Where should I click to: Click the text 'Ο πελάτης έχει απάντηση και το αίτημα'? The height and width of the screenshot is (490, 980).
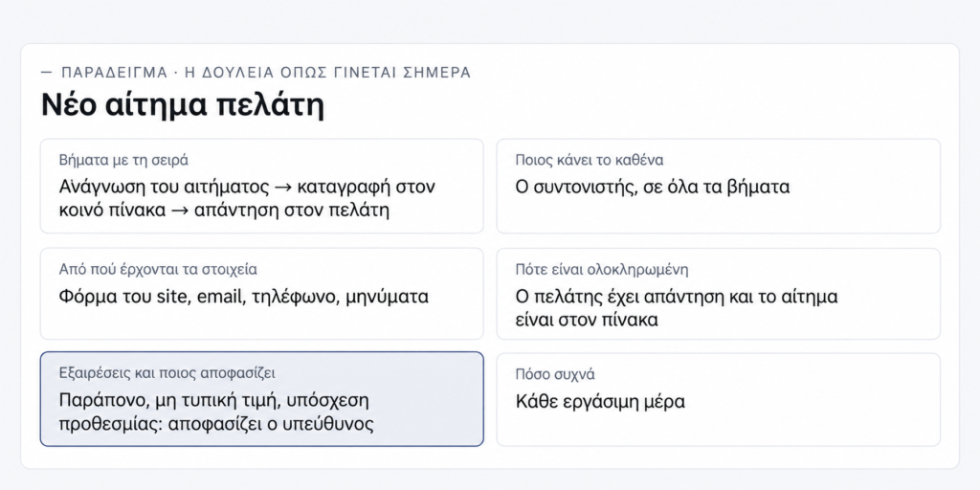677,297
